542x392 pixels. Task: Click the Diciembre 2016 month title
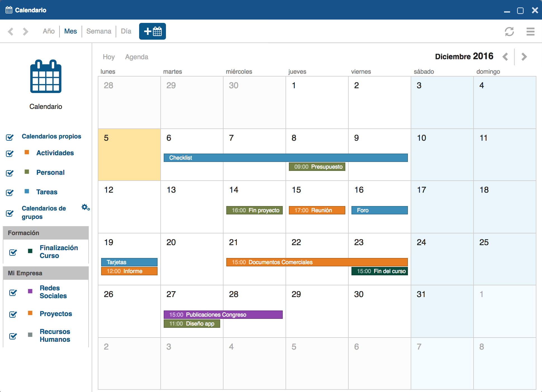pyautogui.click(x=464, y=56)
